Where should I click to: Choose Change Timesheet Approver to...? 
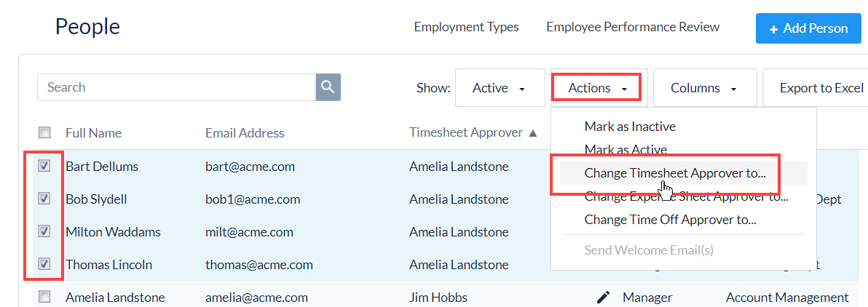pos(675,173)
